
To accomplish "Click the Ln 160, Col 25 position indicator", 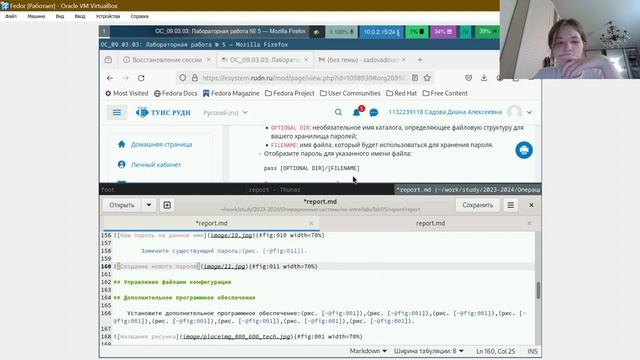I will click(496, 351).
